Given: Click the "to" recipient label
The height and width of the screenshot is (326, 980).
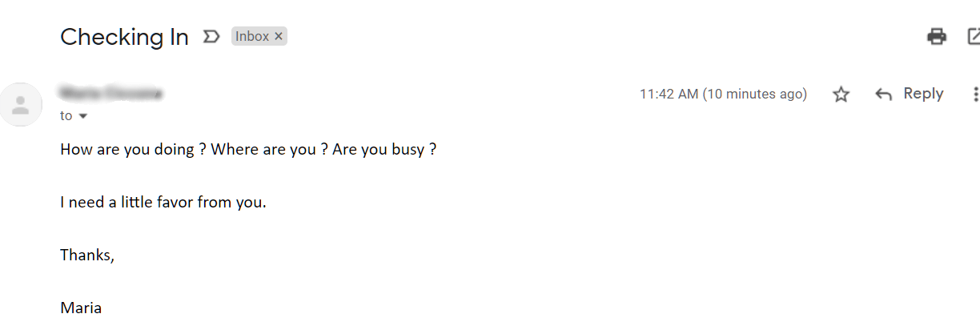Looking at the screenshot, I should tap(66, 116).
